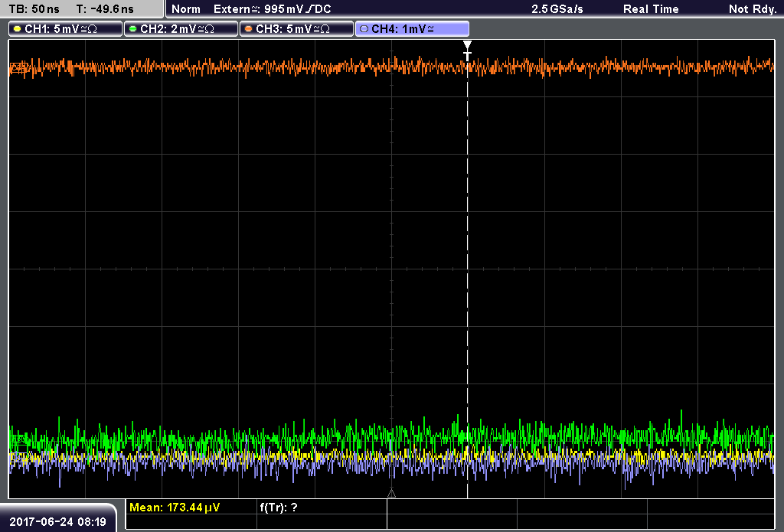Image resolution: width=784 pixels, height=532 pixels.
Task: Select the CH3 5 mV channel tab
Action: pos(296,29)
